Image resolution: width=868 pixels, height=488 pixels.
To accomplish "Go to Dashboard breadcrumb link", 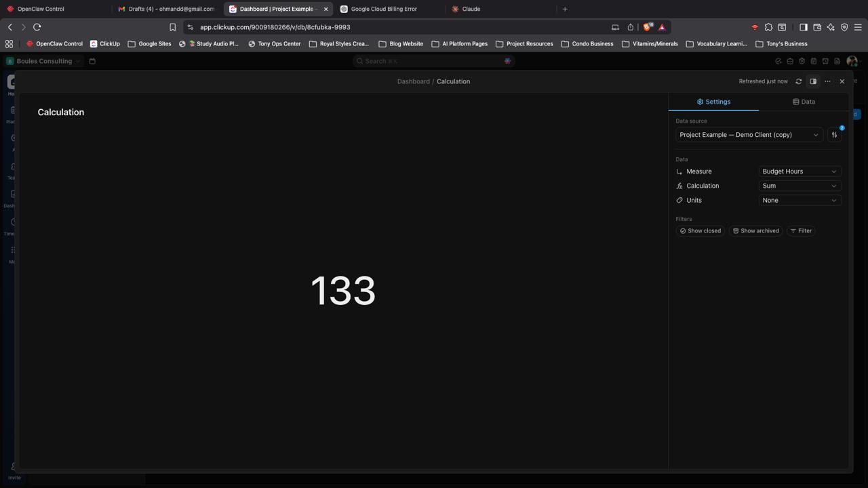I will click(413, 81).
